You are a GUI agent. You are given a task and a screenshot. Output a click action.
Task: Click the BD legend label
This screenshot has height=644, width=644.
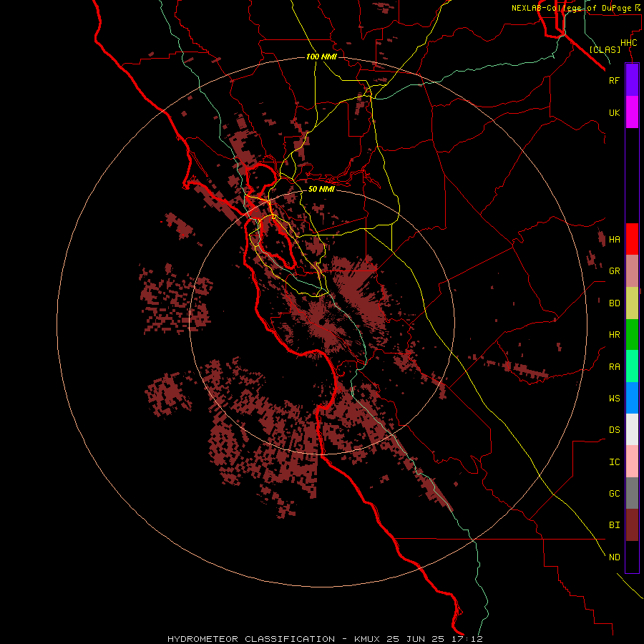(615, 303)
